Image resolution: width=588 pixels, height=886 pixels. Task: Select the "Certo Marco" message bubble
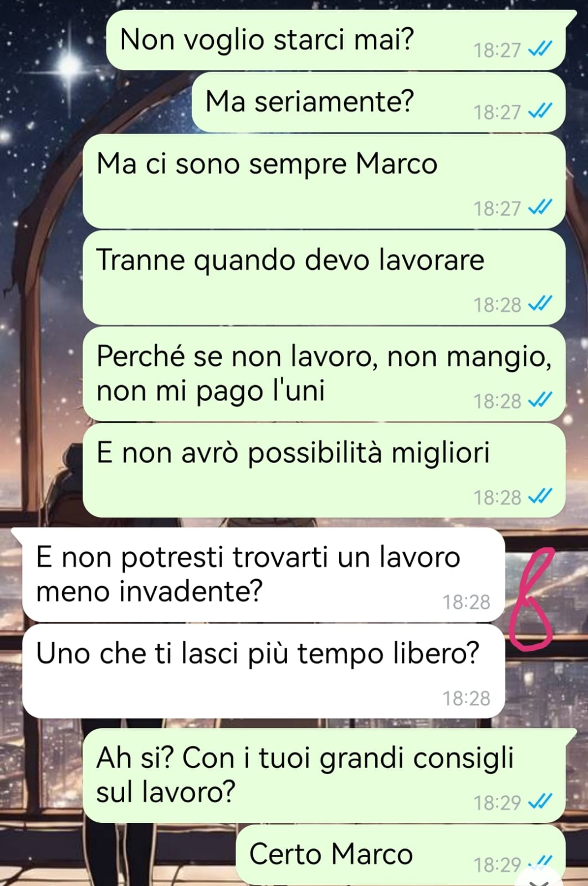coord(401,854)
